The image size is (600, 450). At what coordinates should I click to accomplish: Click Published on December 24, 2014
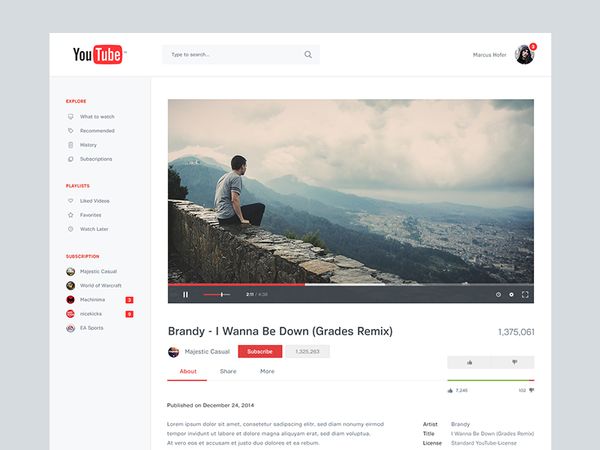point(210,405)
